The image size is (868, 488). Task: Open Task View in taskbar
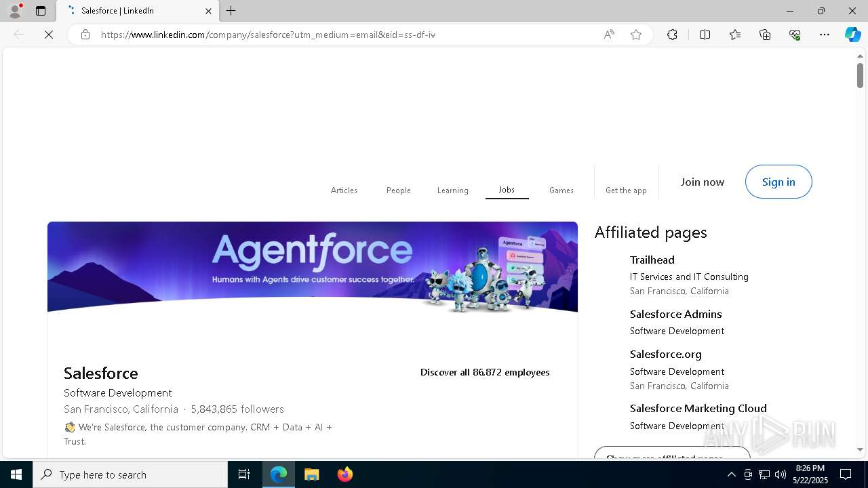[x=244, y=474]
